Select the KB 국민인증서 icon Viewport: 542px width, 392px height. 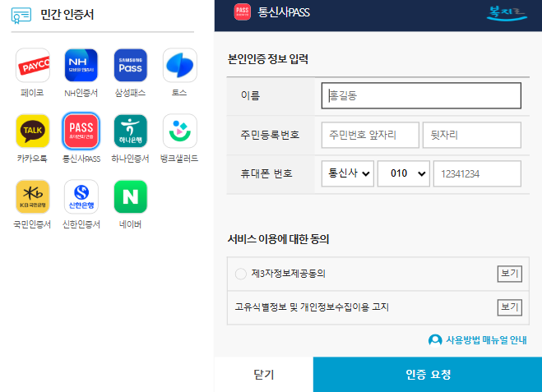click(x=33, y=196)
